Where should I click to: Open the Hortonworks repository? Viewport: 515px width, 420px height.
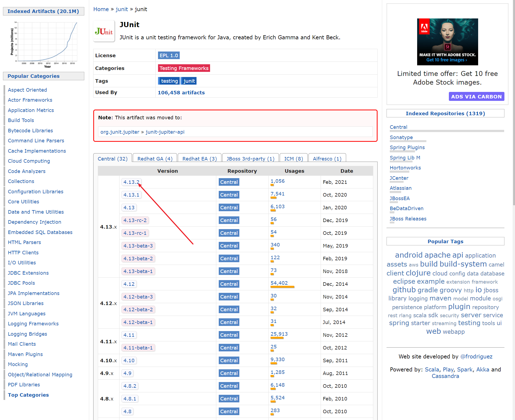tap(405, 168)
